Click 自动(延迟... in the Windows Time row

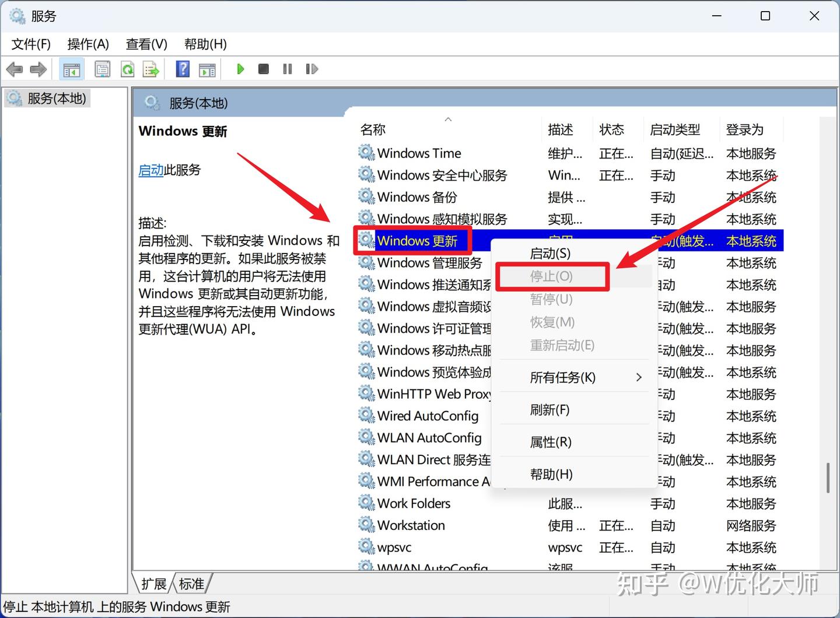(682, 153)
